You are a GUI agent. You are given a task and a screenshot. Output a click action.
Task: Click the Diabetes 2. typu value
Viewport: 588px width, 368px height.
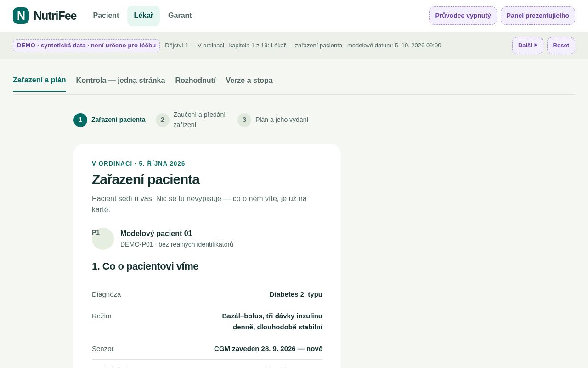click(x=296, y=294)
